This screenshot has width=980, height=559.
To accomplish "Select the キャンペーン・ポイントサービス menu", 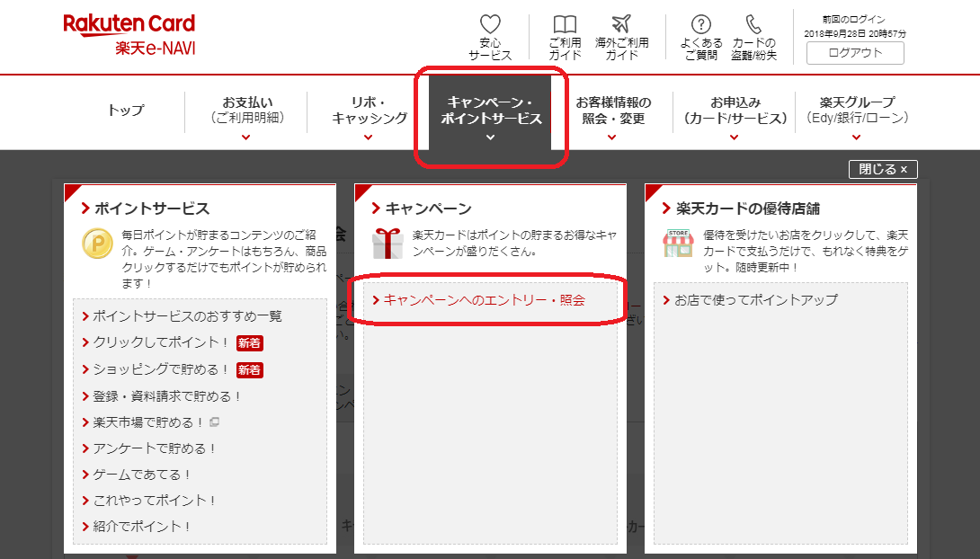I will 491,111.
